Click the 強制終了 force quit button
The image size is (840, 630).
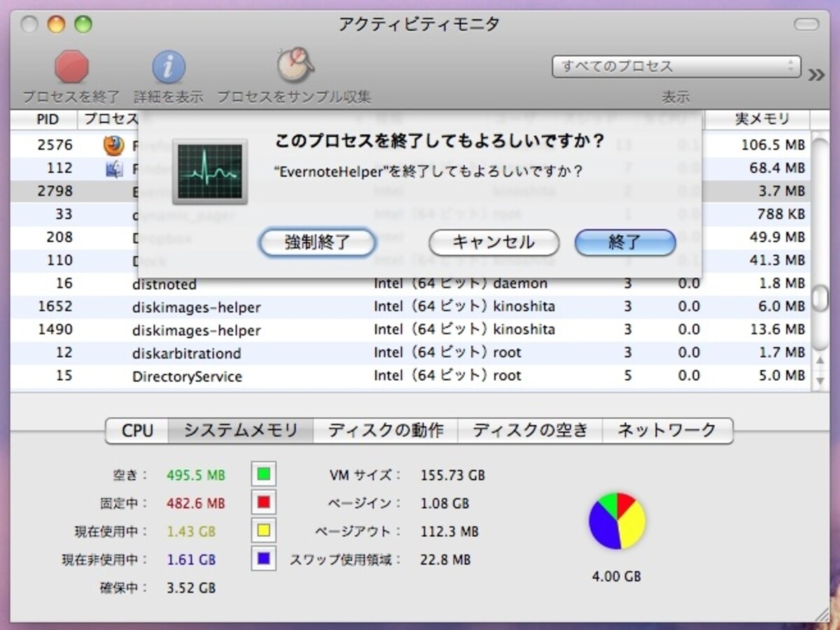tap(317, 243)
